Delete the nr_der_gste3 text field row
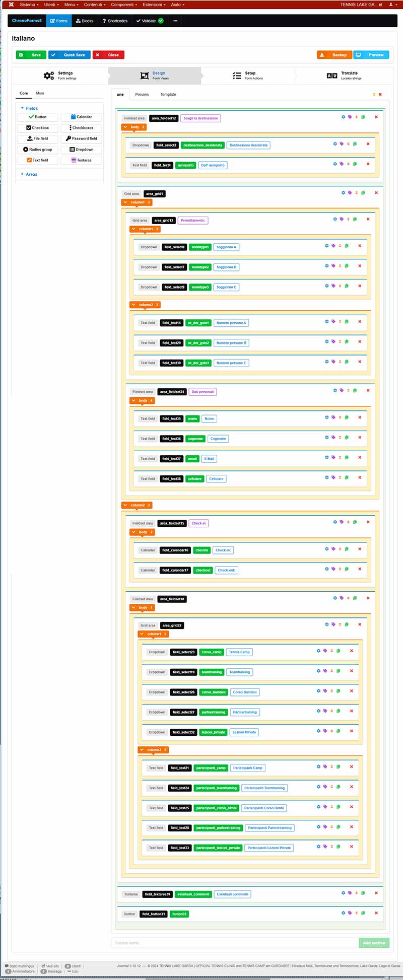 point(360,362)
